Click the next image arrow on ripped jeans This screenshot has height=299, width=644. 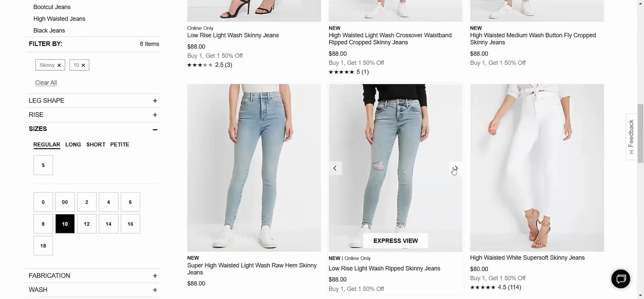coord(456,168)
